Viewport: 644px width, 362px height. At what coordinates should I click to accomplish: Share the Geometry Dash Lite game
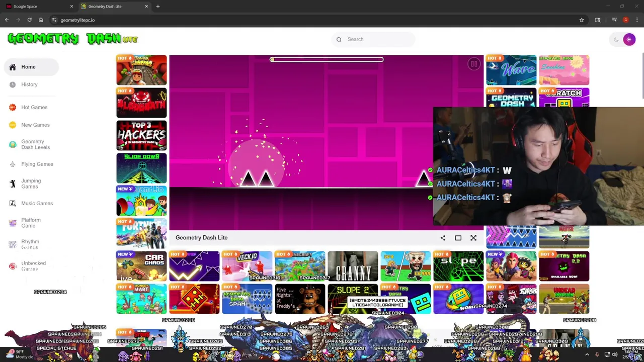pos(443,238)
